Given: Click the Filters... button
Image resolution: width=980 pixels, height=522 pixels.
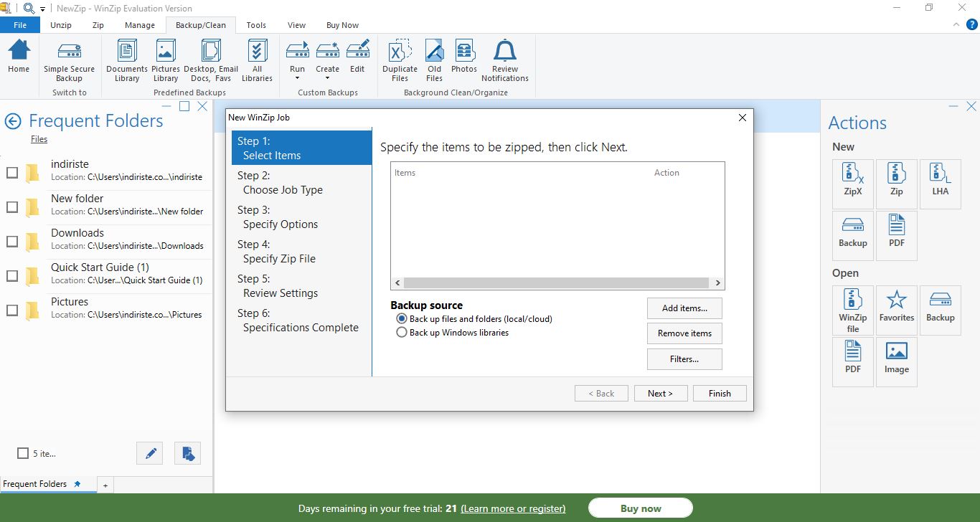Looking at the screenshot, I should coord(684,359).
